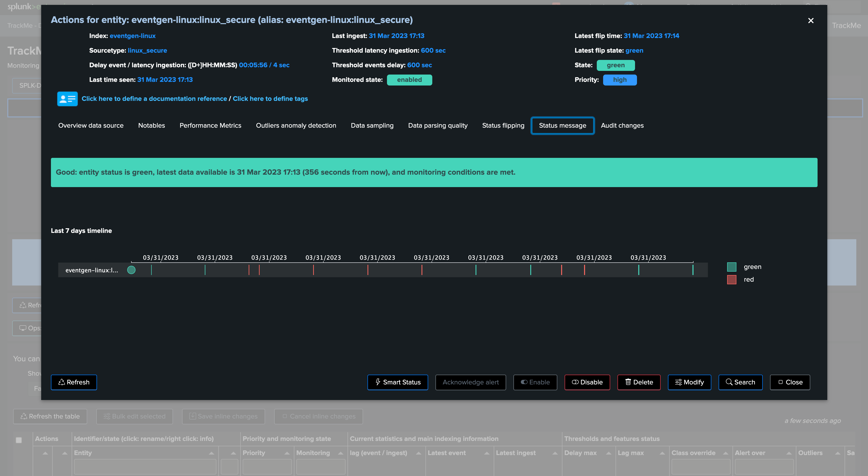The width and height of the screenshot is (868, 476).
Task: Click the Enable button
Action: click(x=535, y=382)
